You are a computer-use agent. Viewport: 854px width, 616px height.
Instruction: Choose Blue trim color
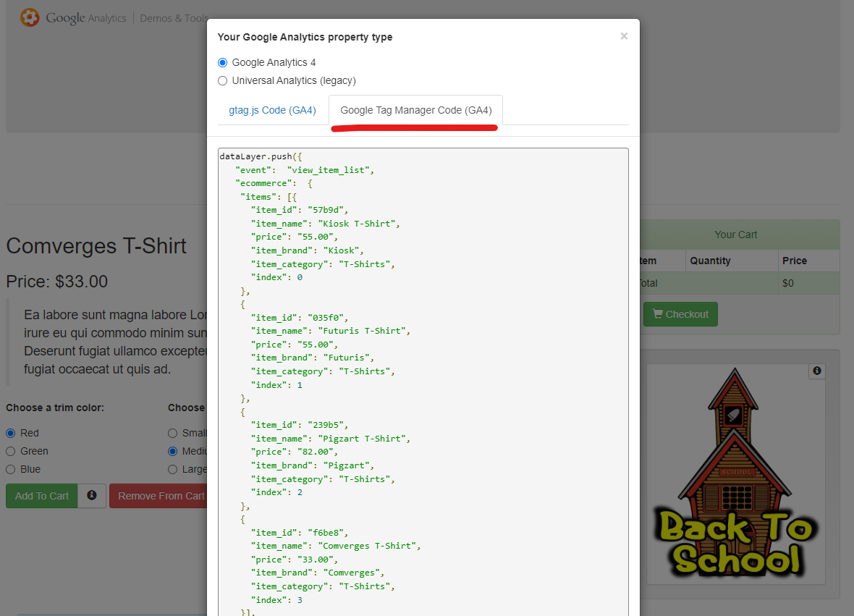click(10, 469)
